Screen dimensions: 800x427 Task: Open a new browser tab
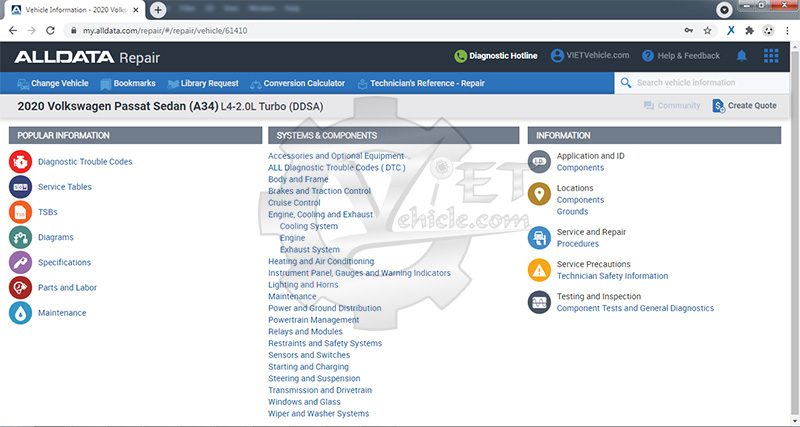(x=158, y=10)
